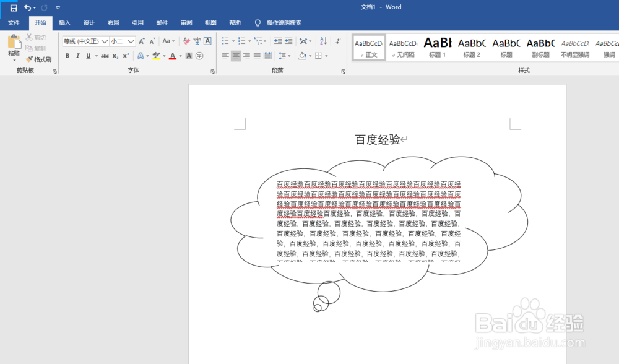Toggle strikethrough abc formatting
The height and width of the screenshot is (364, 619).
[x=105, y=56]
